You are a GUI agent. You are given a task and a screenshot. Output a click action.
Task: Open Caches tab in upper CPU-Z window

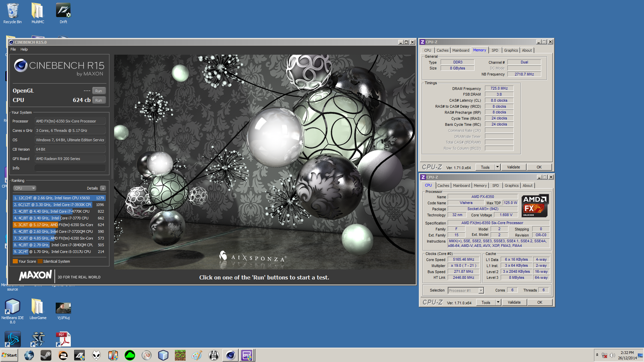(442, 50)
